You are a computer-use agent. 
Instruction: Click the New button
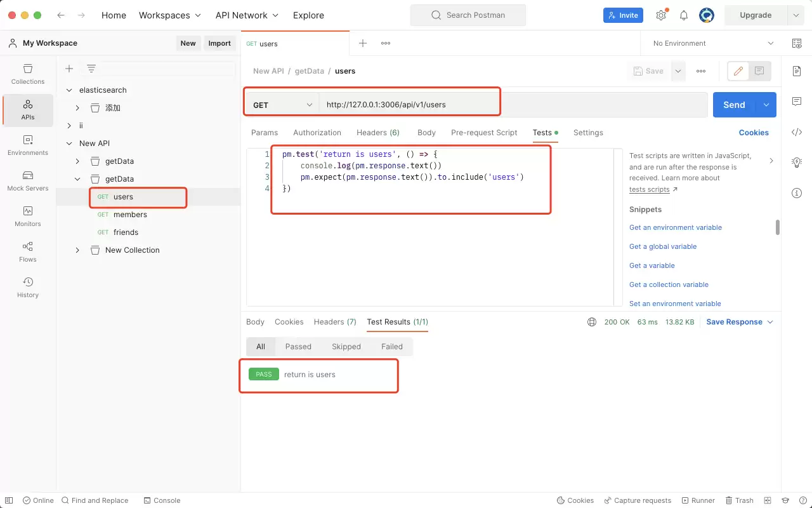pos(188,43)
